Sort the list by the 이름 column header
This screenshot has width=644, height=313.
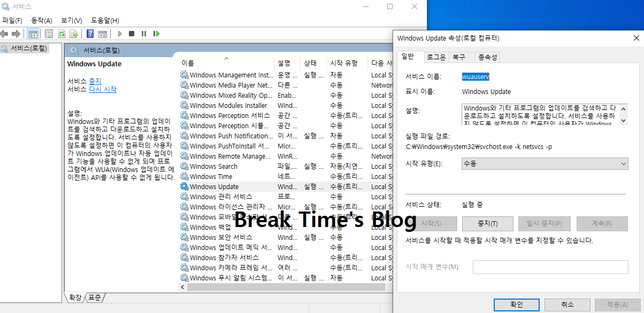coord(226,62)
